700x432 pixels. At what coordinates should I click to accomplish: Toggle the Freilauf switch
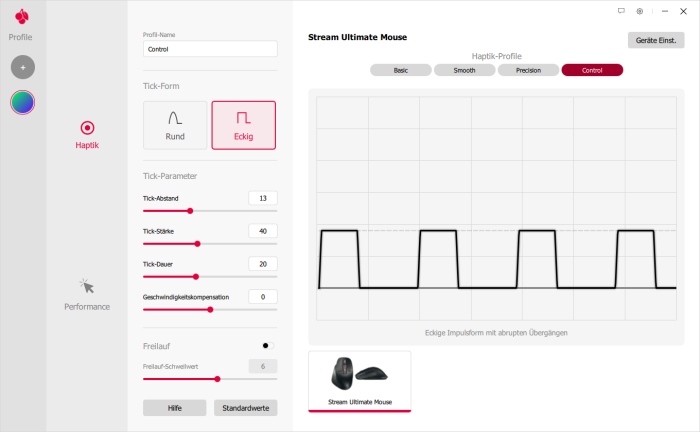pos(267,345)
